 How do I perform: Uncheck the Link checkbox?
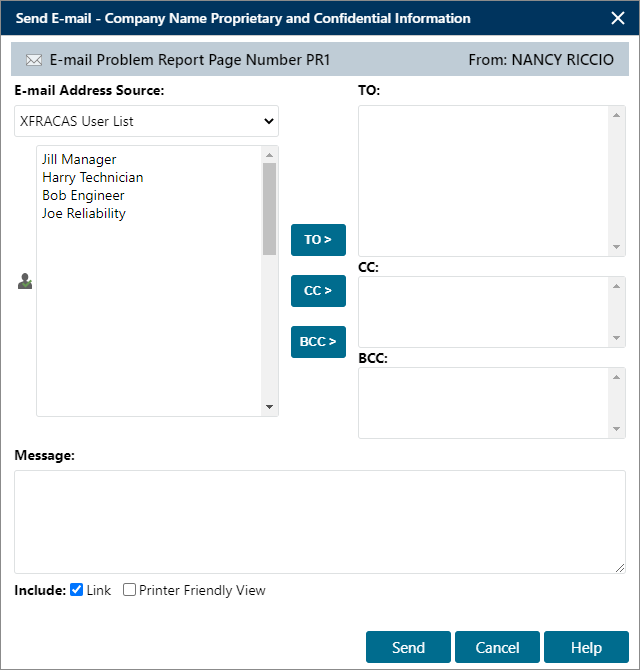pyautogui.click(x=77, y=590)
